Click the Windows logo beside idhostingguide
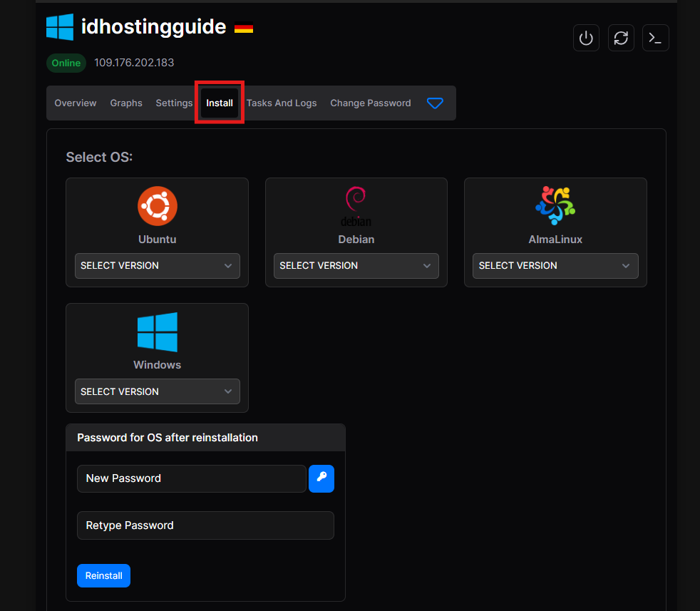Screen dimensions: 700x611 pos(60,27)
